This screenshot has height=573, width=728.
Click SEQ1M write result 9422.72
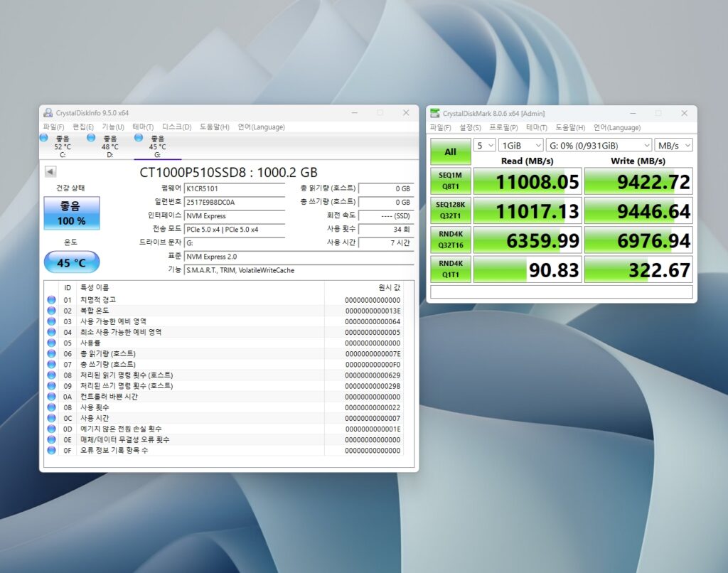(x=638, y=181)
